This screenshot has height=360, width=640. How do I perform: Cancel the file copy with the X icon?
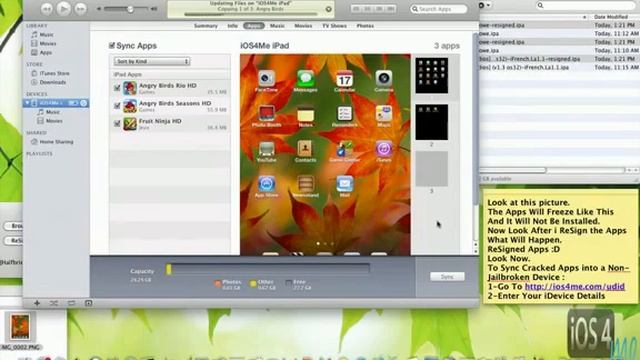(x=329, y=9)
